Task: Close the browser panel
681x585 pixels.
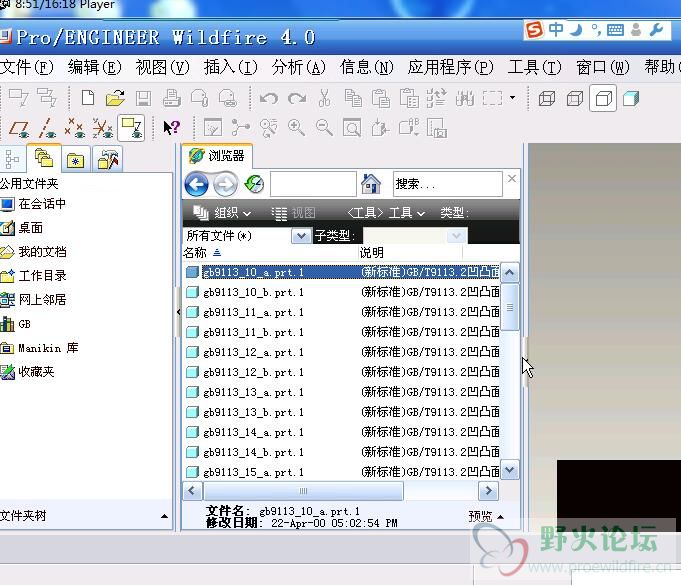Action: click(x=512, y=178)
